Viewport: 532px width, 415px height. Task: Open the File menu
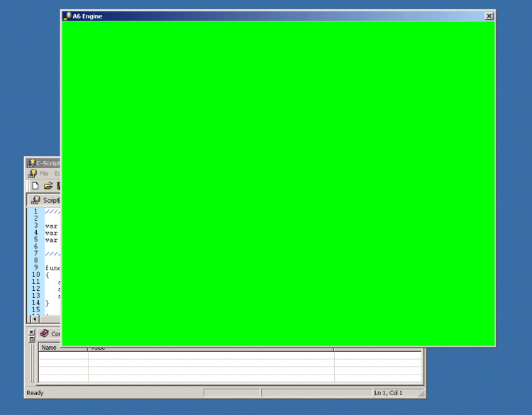[x=44, y=174]
